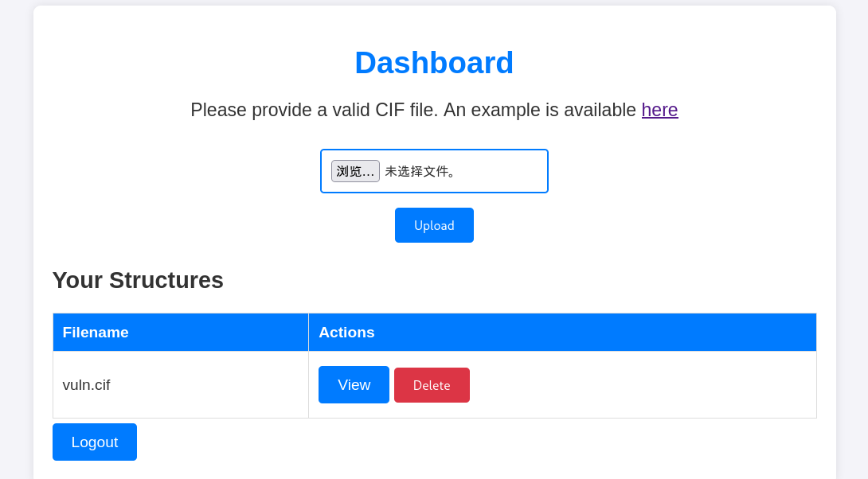This screenshot has width=868, height=479.
Task: Click blank space right of Your Structures heading
Action: point(518,280)
